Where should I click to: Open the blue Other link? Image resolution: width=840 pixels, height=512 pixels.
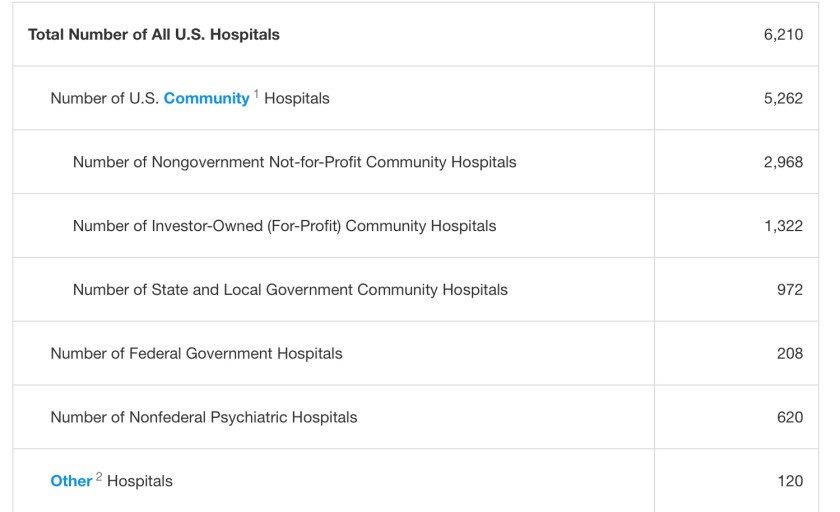tap(71, 481)
